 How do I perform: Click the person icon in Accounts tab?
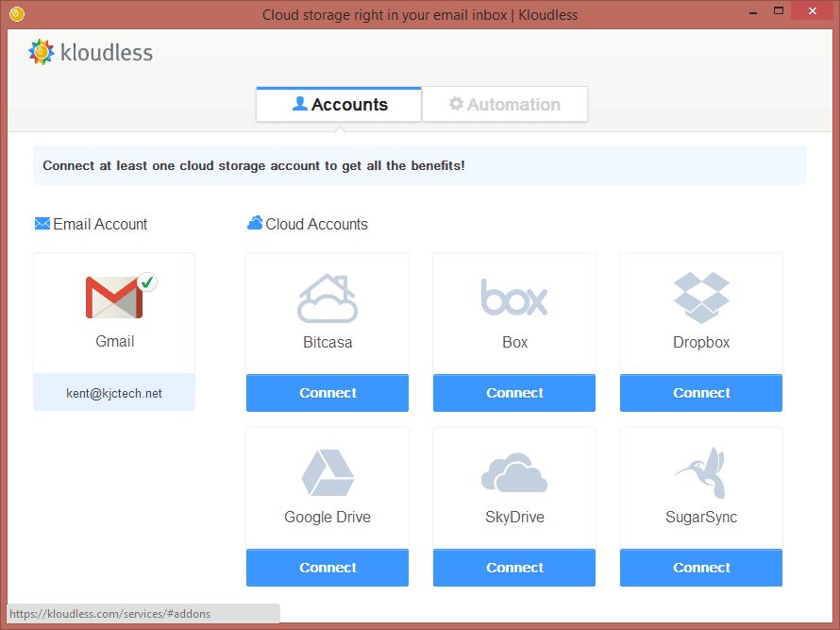(300, 104)
